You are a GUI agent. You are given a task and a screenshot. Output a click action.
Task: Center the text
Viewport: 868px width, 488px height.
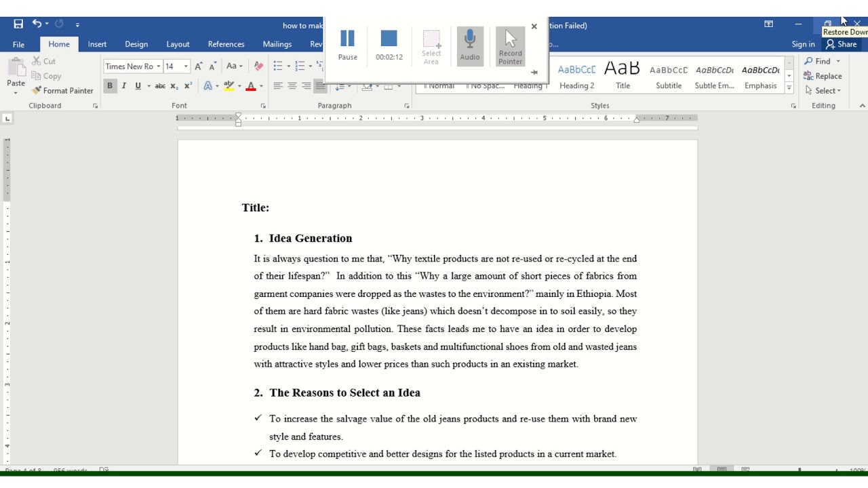[292, 86]
